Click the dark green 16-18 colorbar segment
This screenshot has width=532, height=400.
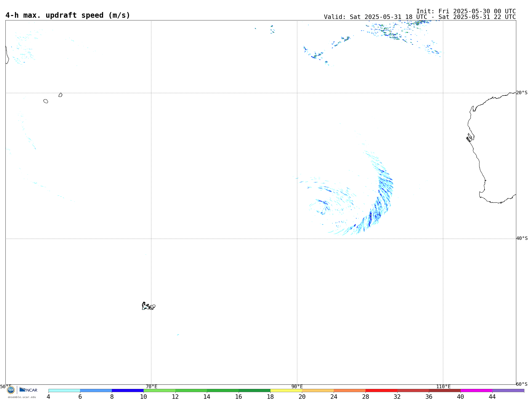click(x=255, y=391)
